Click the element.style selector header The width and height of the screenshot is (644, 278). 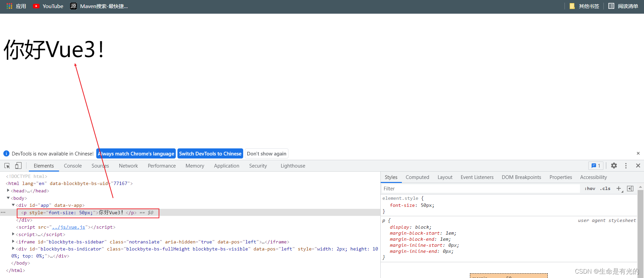pos(403,198)
